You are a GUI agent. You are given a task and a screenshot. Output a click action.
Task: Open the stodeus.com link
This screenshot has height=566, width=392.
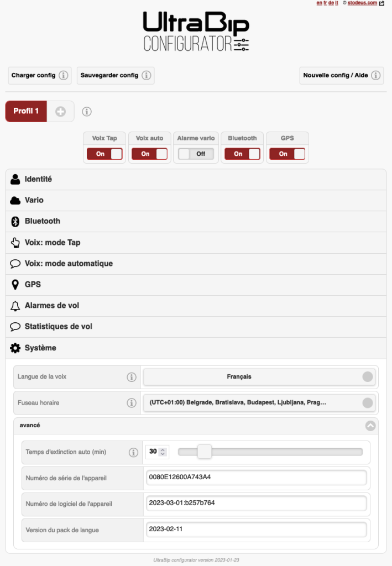coord(362,3)
